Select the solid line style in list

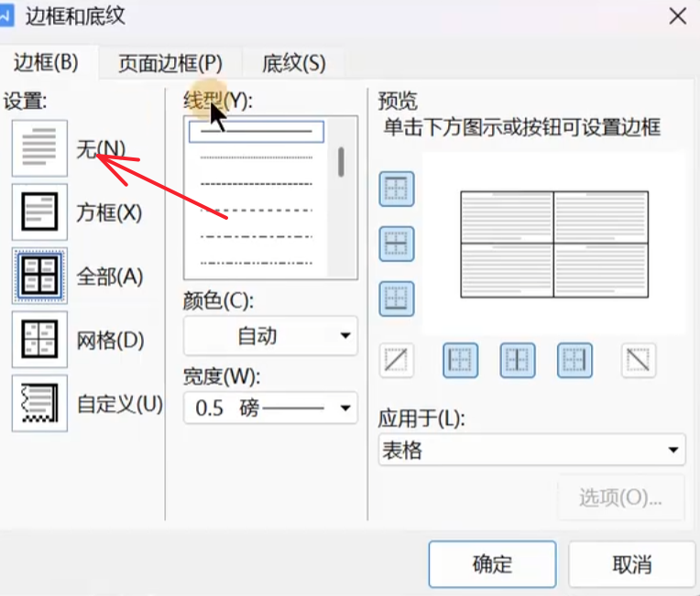pyautogui.click(x=257, y=132)
